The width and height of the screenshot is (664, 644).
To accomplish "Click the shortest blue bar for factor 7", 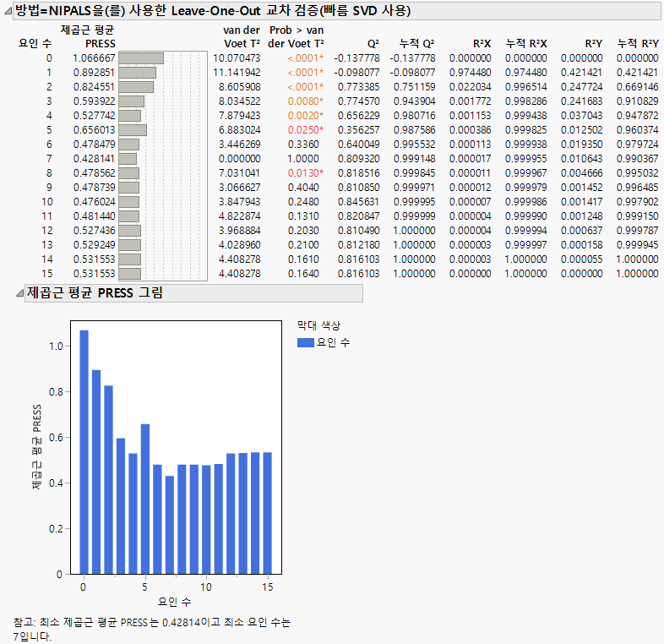I will 170,525.
